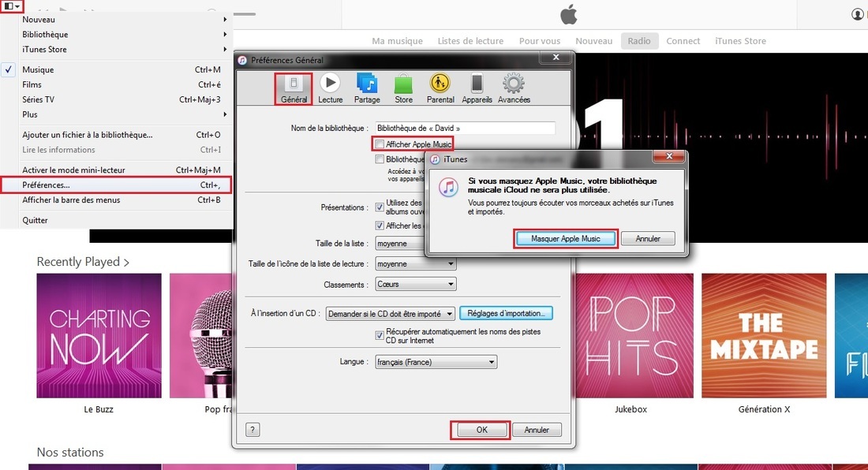Click the help question mark button
The height and width of the screenshot is (470, 868).
253,430
